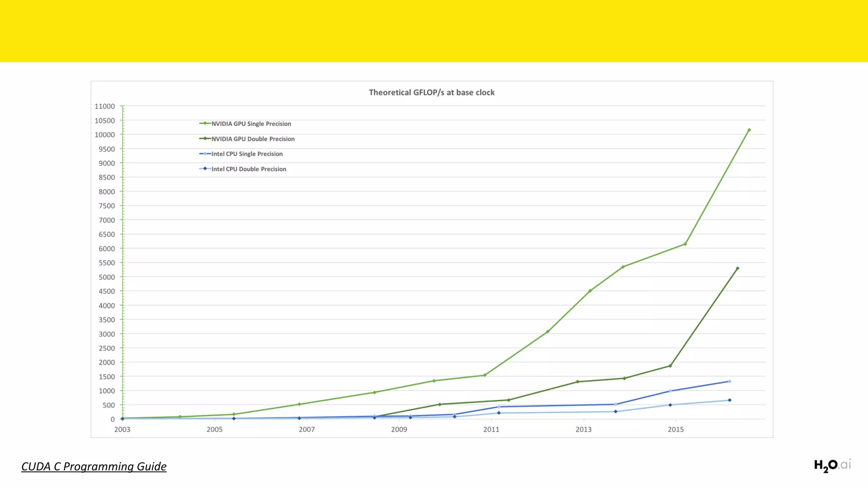
Task: Click the GPU single precision point near 3000 GFLOP/s
Action: pyautogui.click(x=548, y=332)
